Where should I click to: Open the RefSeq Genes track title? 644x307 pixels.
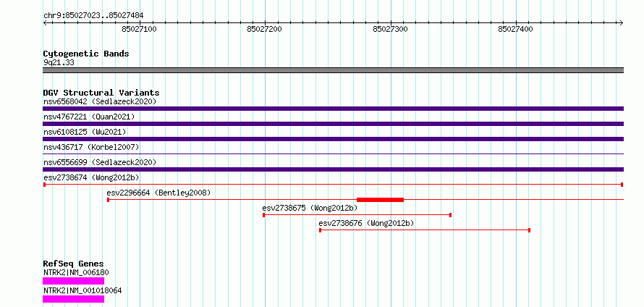point(74,264)
